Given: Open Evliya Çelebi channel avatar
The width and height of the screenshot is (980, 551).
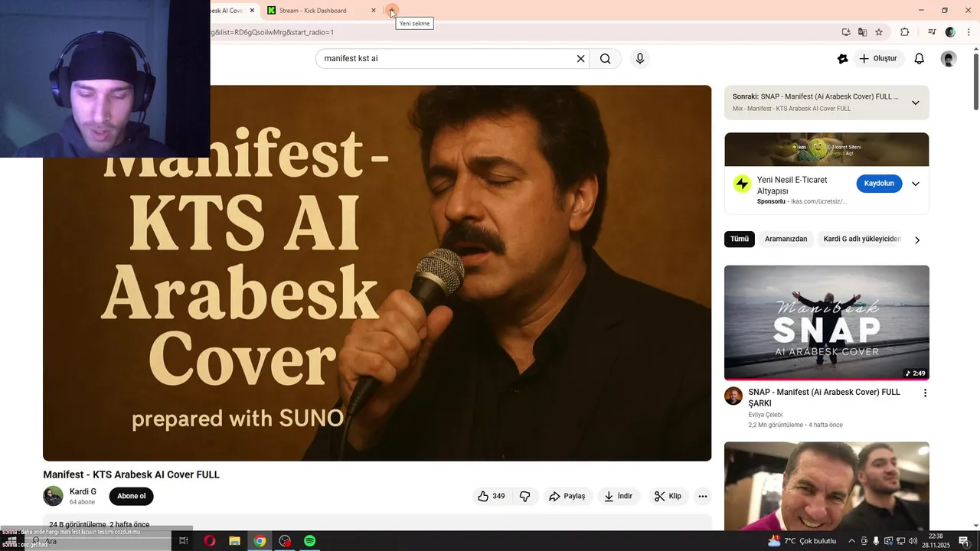Looking at the screenshot, I should [733, 396].
